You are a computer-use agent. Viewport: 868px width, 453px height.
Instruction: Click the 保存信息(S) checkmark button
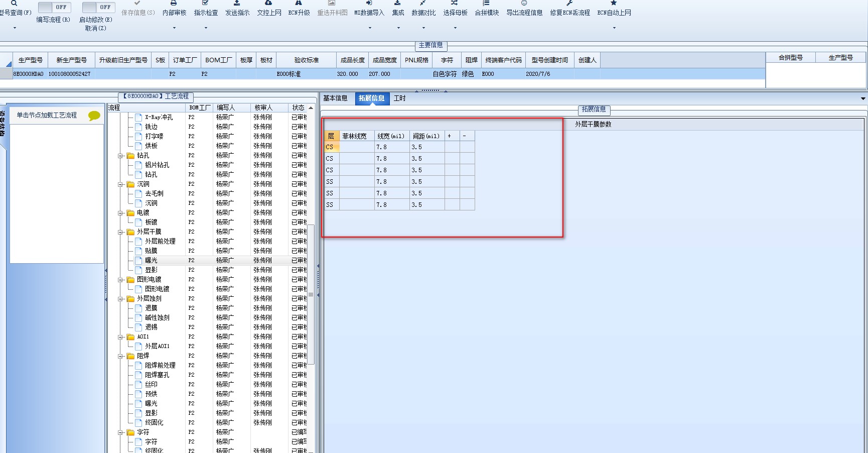138,8
